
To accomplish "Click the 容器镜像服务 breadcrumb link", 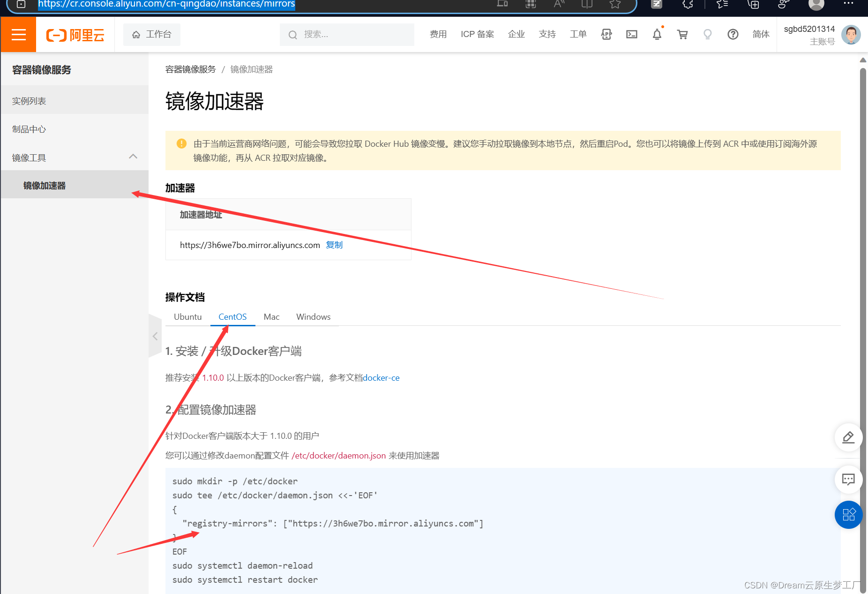I will [191, 69].
